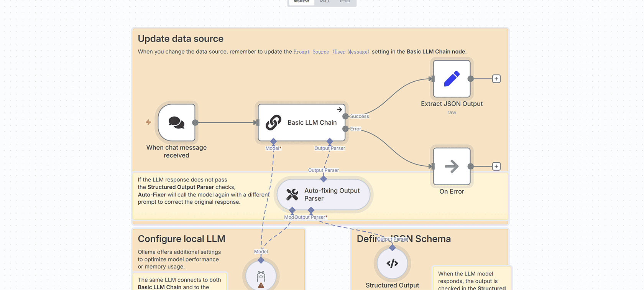Select the Structured Output code parser node
This screenshot has width=644, height=290.
pyautogui.click(x=392, y=264)
